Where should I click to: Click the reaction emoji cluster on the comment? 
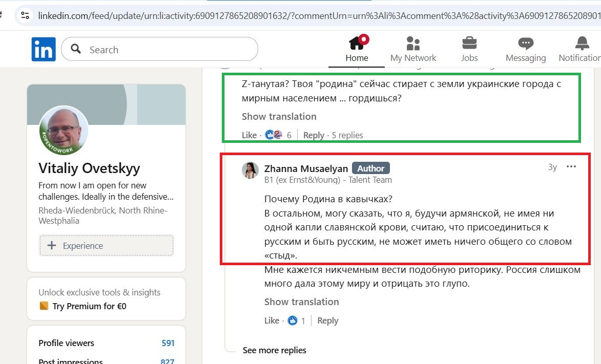coord(273,135)
